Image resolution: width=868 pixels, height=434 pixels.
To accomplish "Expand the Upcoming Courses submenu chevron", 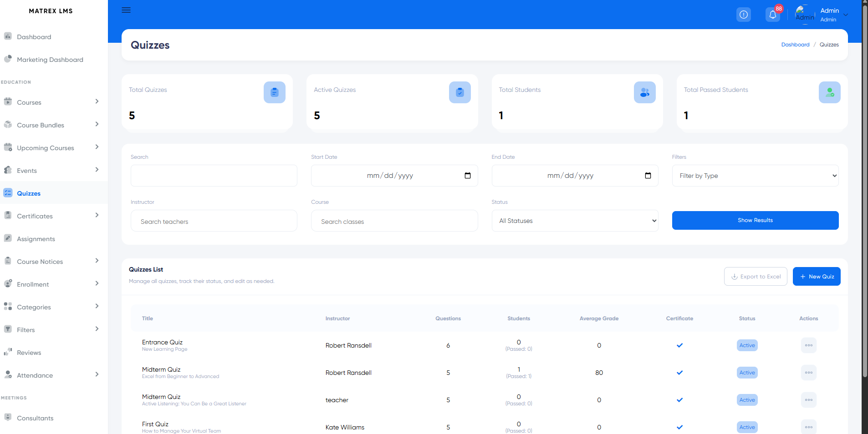I will pyautogui.click(x=97, y=147).
